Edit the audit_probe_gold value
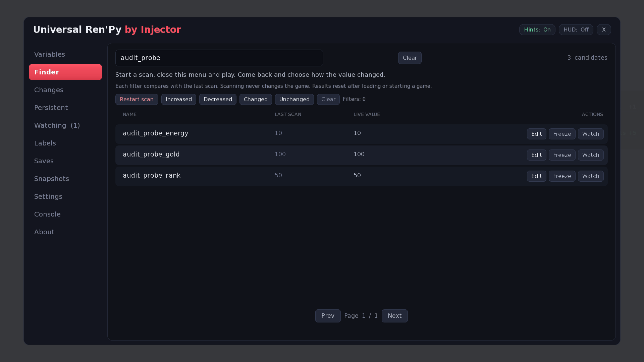This screenshot has height=362, width=644. [536, 155]
